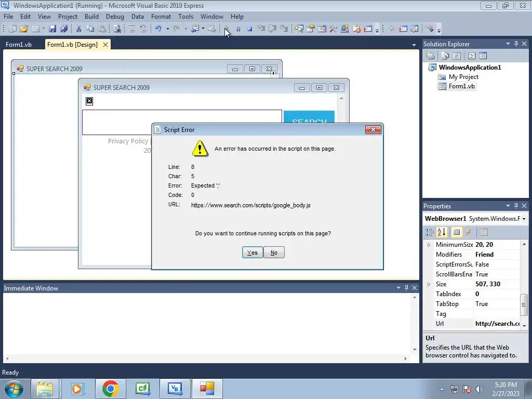Show Events lightning bolt in Properties
This screenshot has width=532, height=399.
tap(468, 232)
